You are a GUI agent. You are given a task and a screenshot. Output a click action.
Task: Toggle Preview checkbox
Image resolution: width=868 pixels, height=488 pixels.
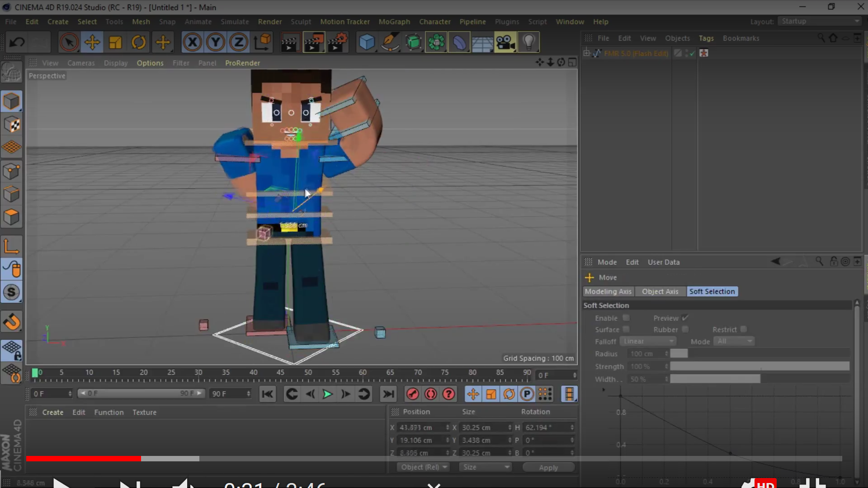(685, 318)
